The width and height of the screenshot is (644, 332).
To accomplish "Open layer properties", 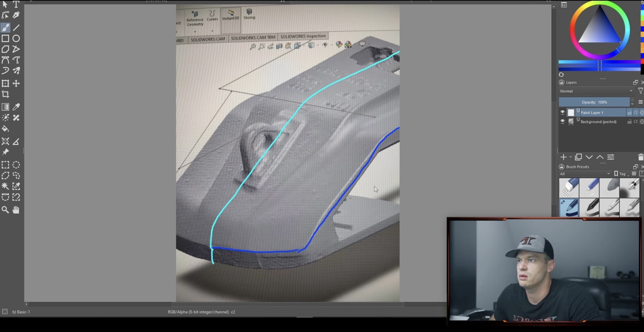I will (x=611, y=157).
